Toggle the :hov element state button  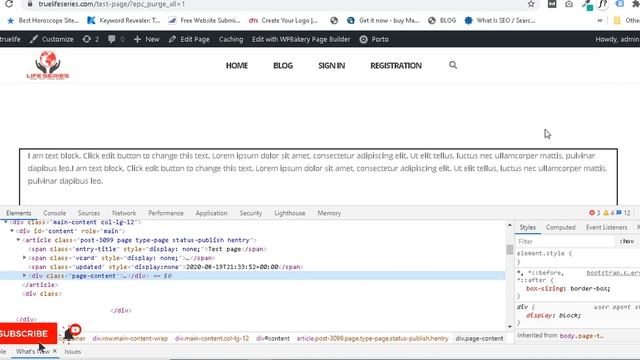point(627,242)
